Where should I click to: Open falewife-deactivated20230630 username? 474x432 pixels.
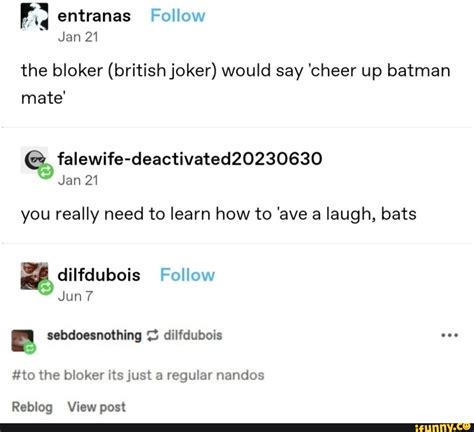190,158
